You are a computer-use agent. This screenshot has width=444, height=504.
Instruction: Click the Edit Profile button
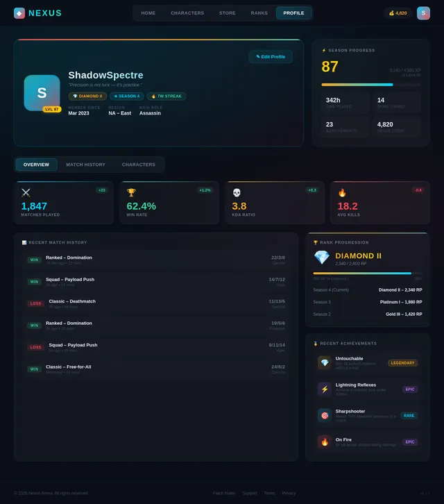coord(271,57)
